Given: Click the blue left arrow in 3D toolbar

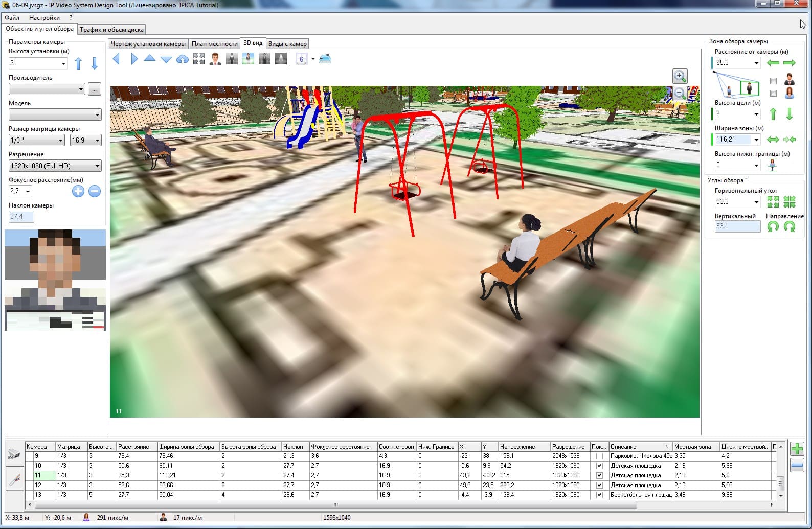Looking at the screenshot, I should point(116,59).
